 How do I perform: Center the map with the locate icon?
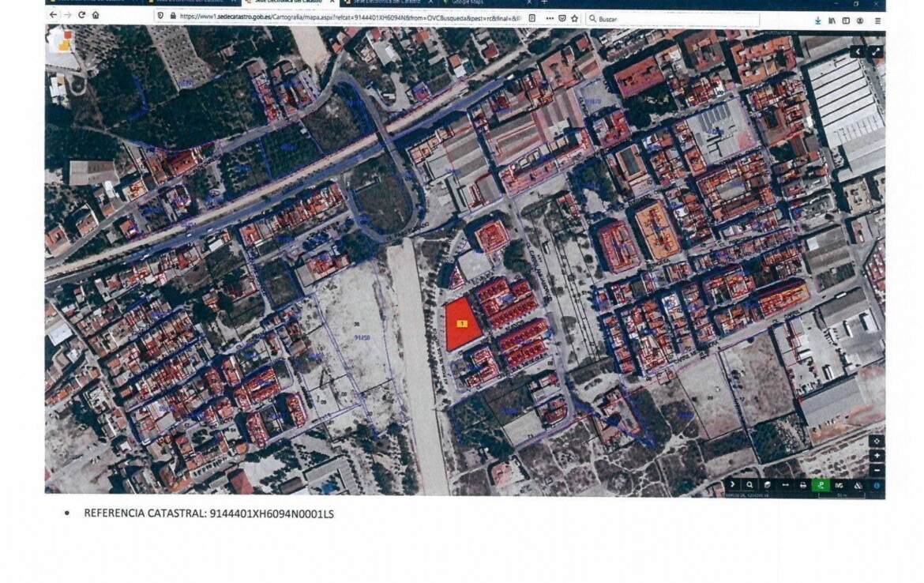877,441
